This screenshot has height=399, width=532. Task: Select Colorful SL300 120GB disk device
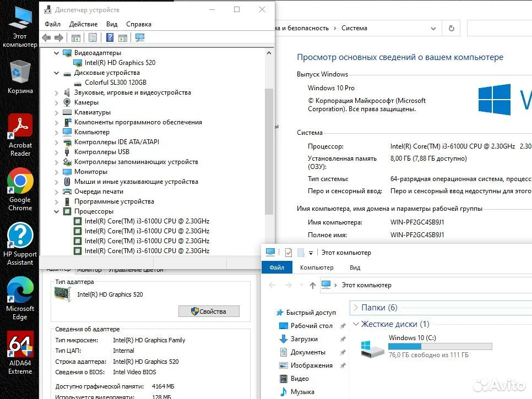click(x=115, y=83)
